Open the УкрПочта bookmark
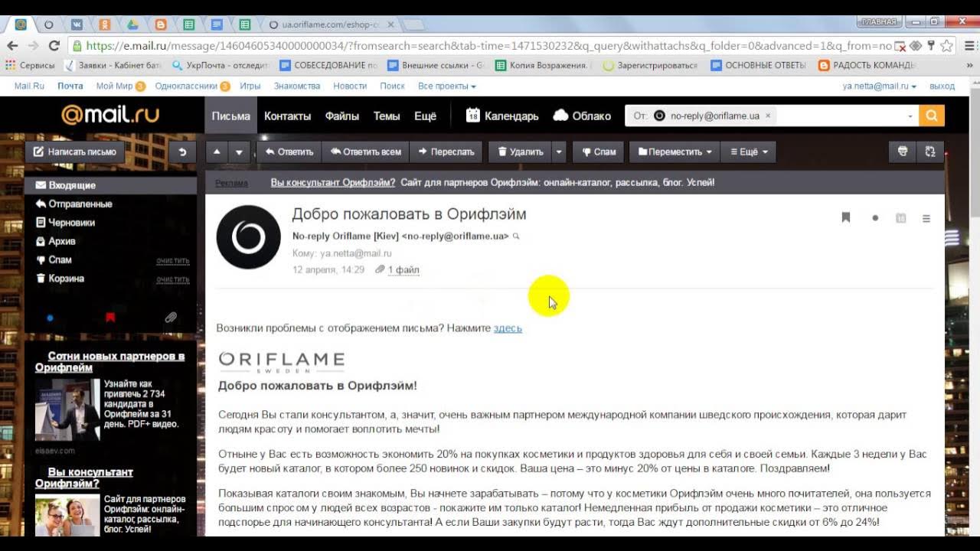The width and height of the screenshot is (980, 551). coord(222,66)
